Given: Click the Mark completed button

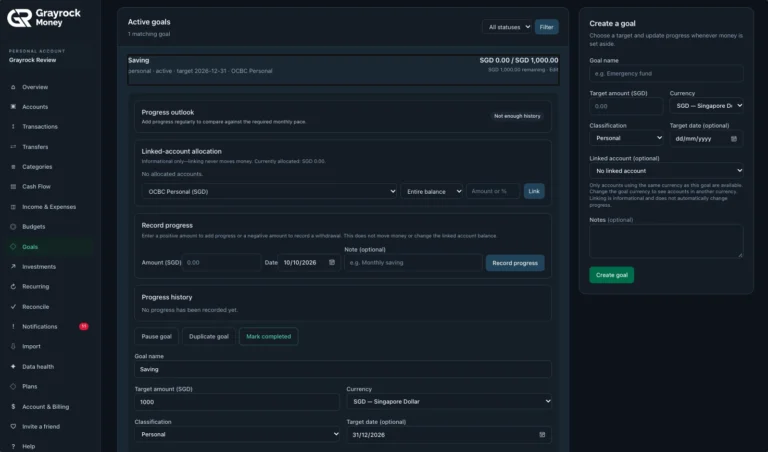Looking at the screenshot, I should tap(268, 336).
